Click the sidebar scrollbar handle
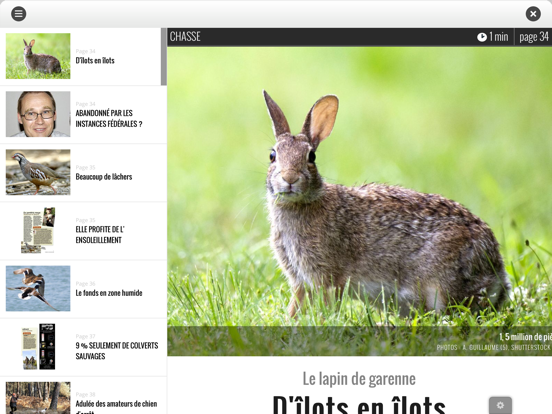552x414 pixels. 164,56
